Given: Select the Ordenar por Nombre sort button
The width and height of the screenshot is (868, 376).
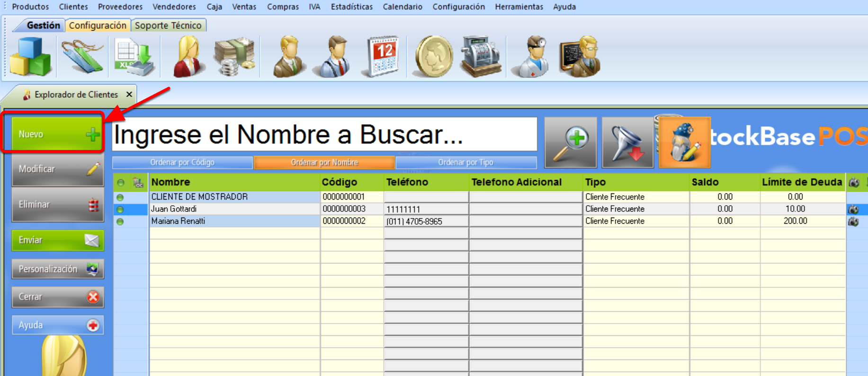Looking at the screenshot, I should (324, 163).
